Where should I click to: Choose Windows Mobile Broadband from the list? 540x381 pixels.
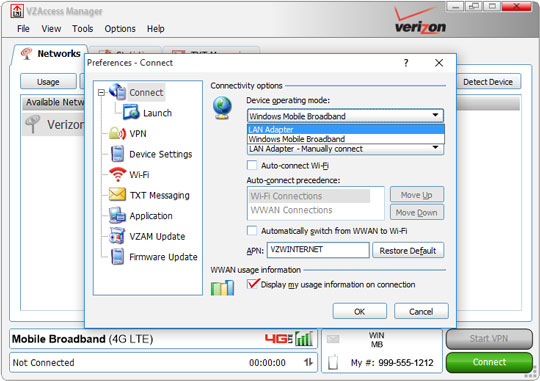[346, 139]
